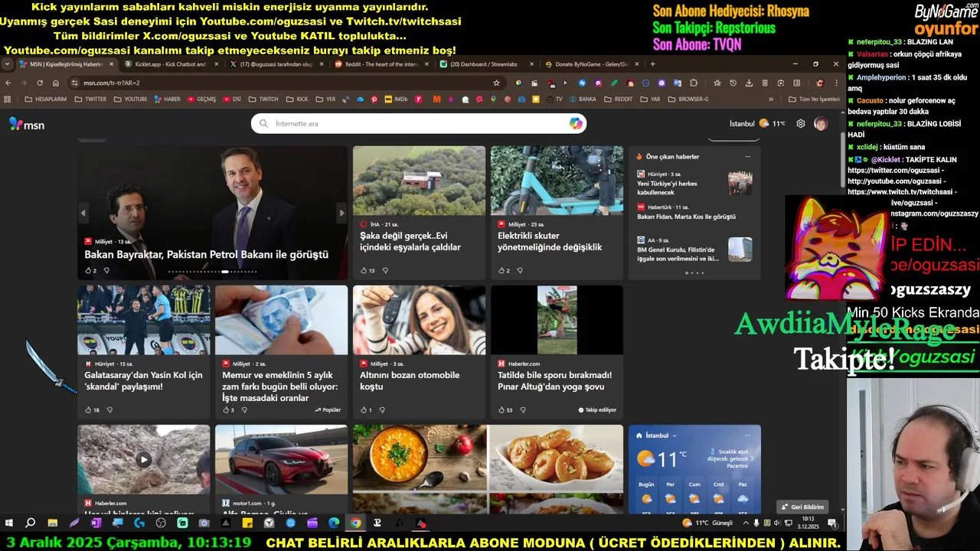Open Chrome extensions puzzle icon
Viewport: 980px width, 551px height.
694,83
